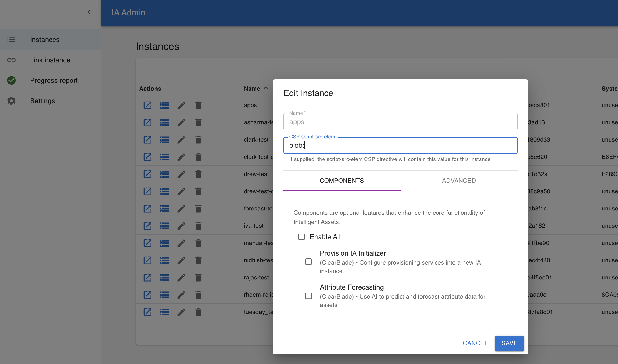This screenshot has height=364, width=618.
Task: Enable Attribute Forecasting component
Action: coord(308,296)
